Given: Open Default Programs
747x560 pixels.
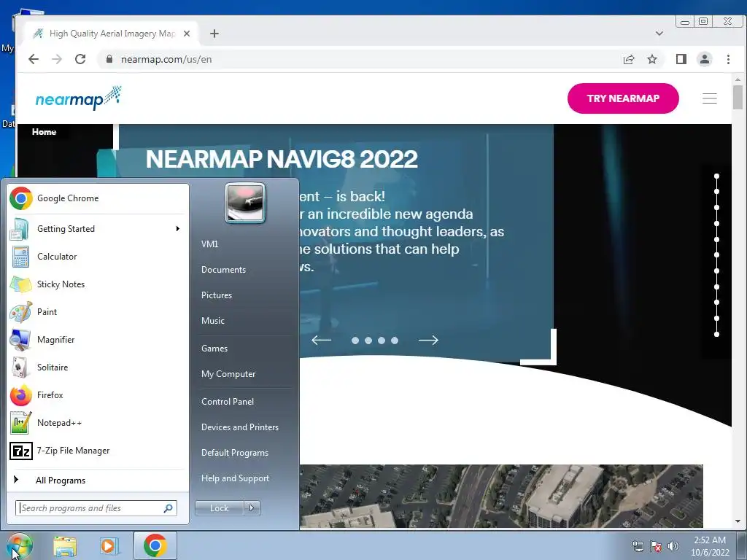Looking at the screenshot, I should pyautogui.click(x=234, y=453).
